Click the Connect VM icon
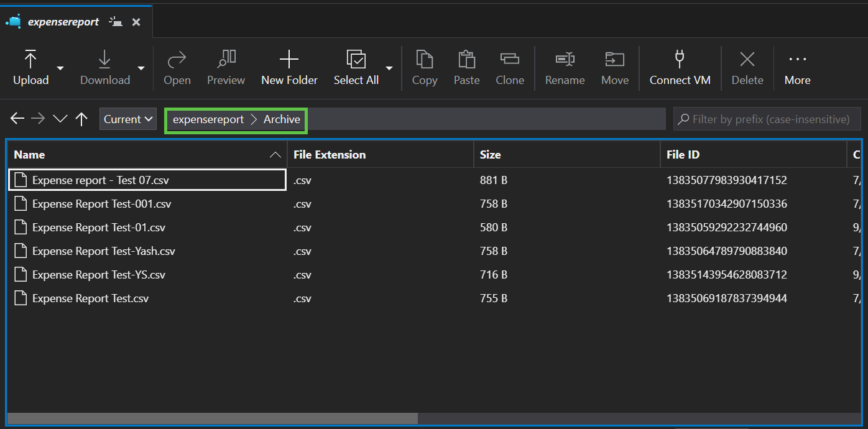The image size is (868, 429). pyautogui.click(x=680, y=67)
